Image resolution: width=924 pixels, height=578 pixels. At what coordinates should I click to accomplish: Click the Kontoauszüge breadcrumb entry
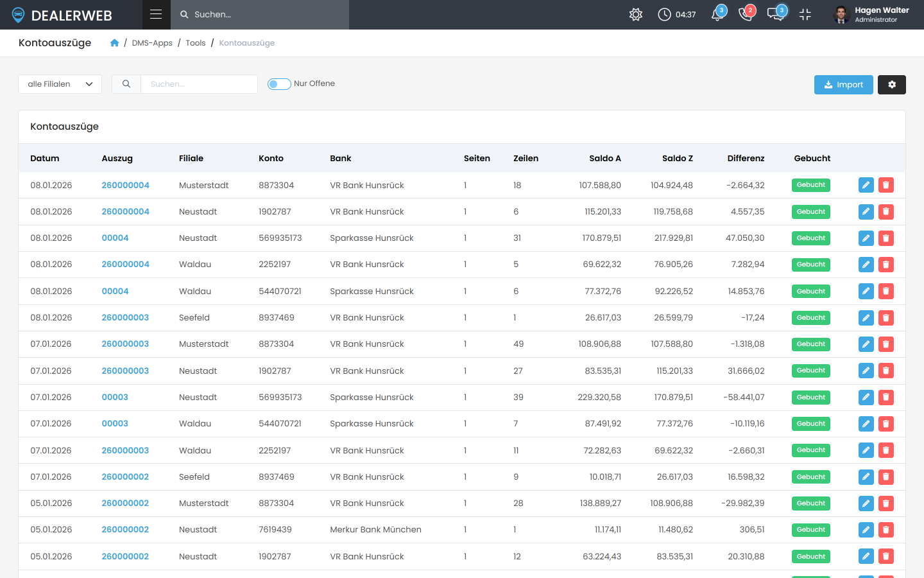[x=247, y=43]
